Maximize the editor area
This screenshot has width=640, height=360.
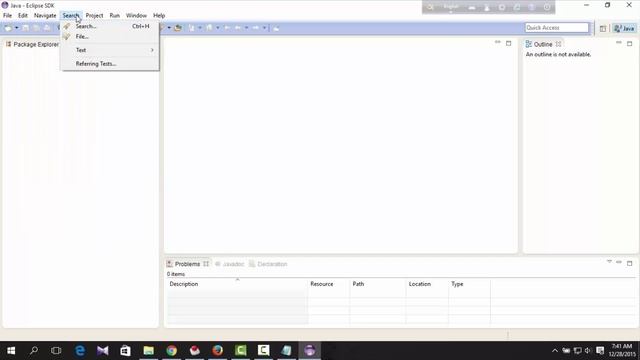tap(509, 43)
